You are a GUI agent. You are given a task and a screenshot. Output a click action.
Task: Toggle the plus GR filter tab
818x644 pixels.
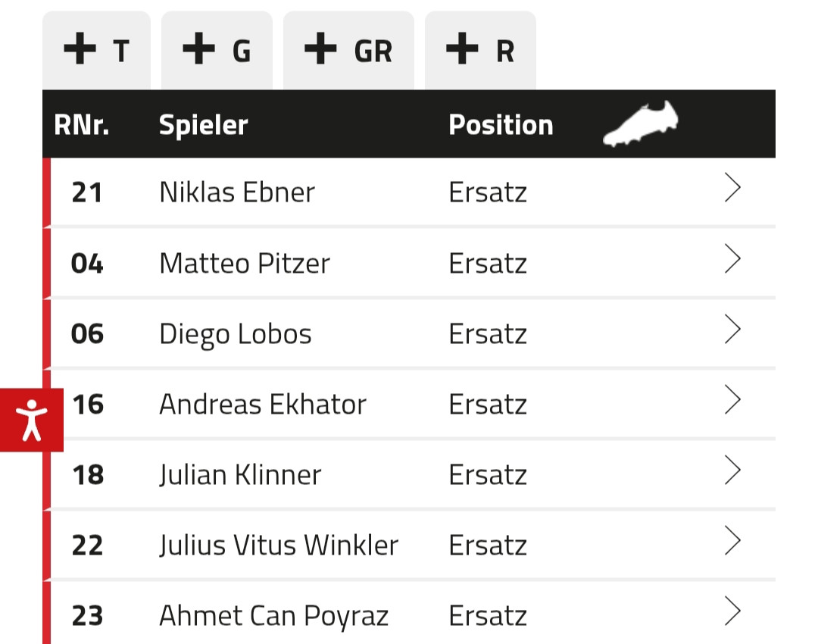click(x=348, y=51)
